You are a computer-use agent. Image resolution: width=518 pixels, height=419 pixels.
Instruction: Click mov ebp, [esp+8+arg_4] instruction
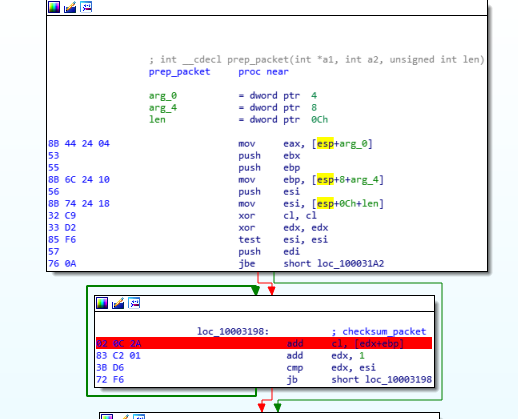[x=311, y=180]
